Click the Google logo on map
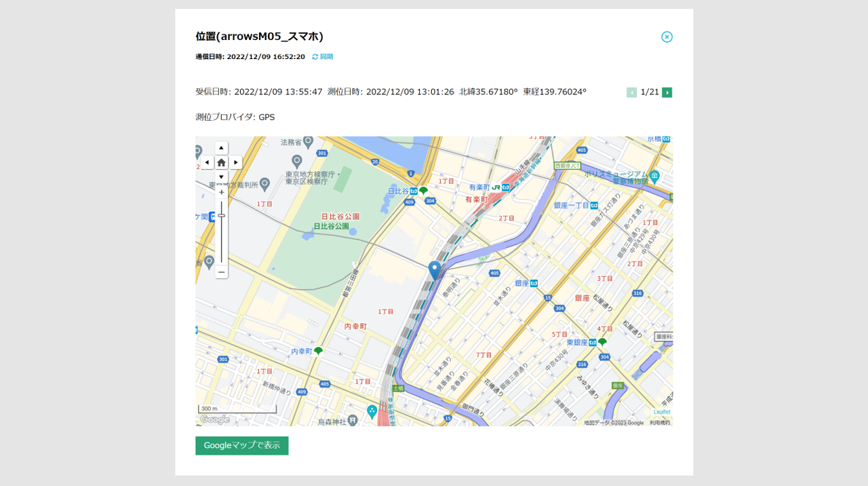This screenshot has width=868, height=486. (x=215, y=419)
